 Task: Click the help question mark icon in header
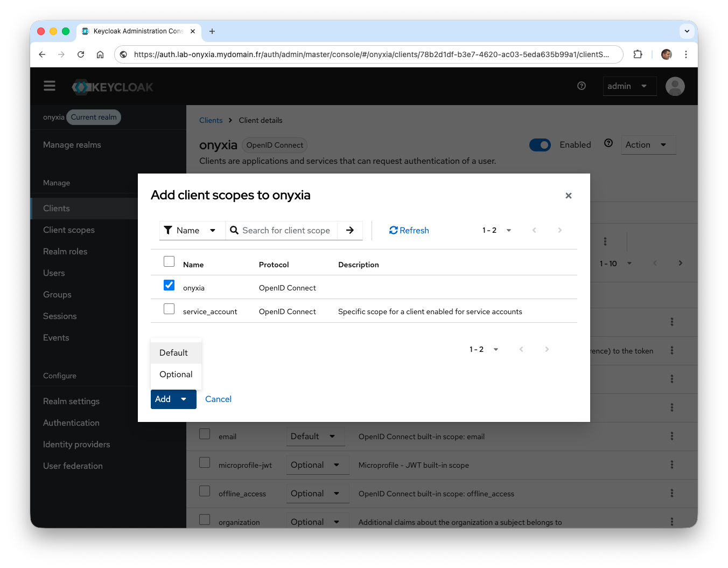click(582, 86)
